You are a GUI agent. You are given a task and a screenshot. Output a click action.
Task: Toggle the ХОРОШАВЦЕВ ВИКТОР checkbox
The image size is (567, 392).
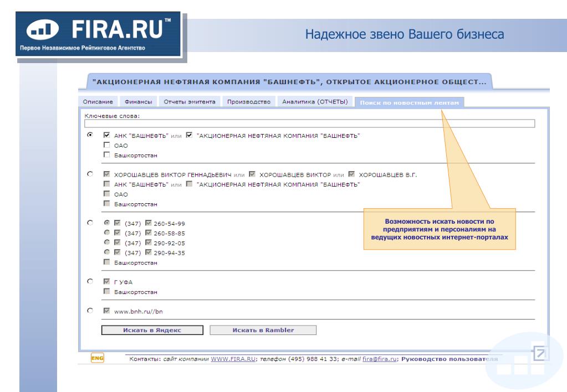(x=252, y=174)
